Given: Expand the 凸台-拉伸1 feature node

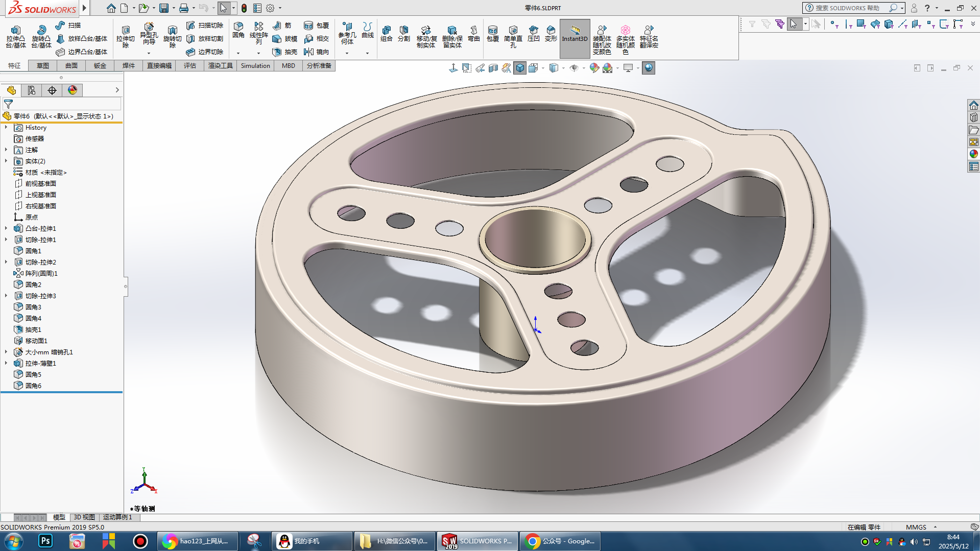Looking at the screenshot, I should (x=6, y=228).
